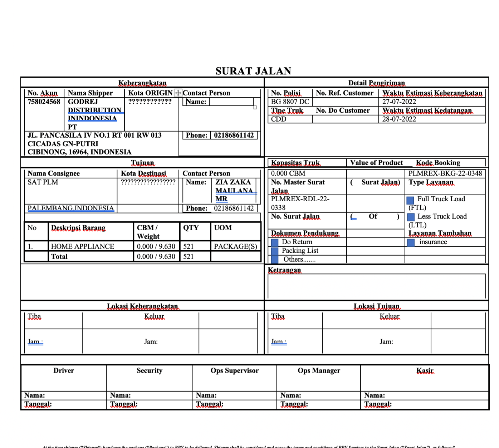Click the Kasir column header

click(425, 370)
